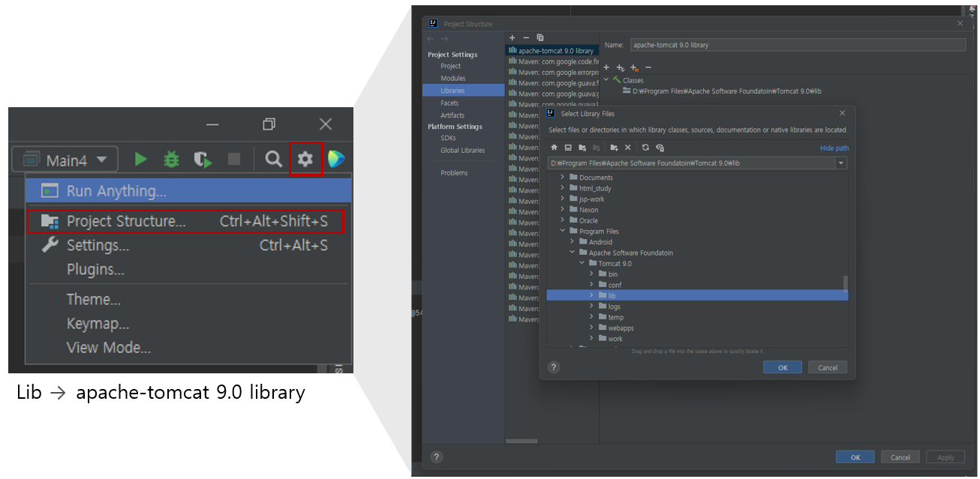980x479 pixels.
Task: Specify documentation URL plus-globe icon
Action: (621, 67)
